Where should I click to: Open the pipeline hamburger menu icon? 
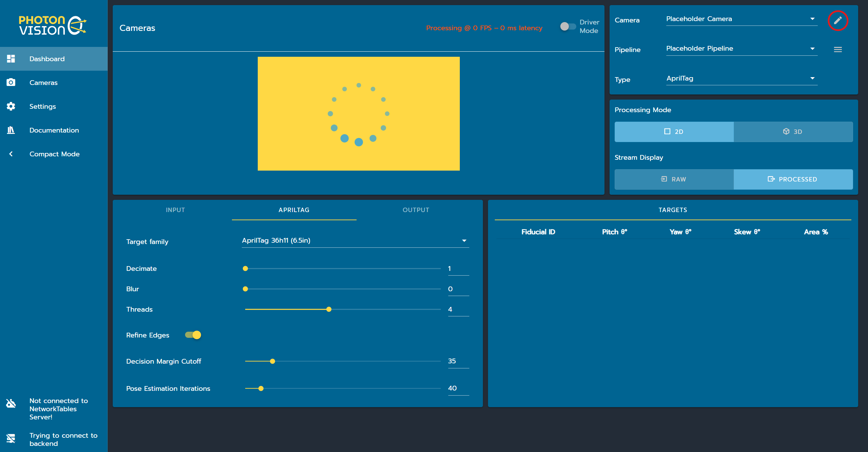coord(837,50)
